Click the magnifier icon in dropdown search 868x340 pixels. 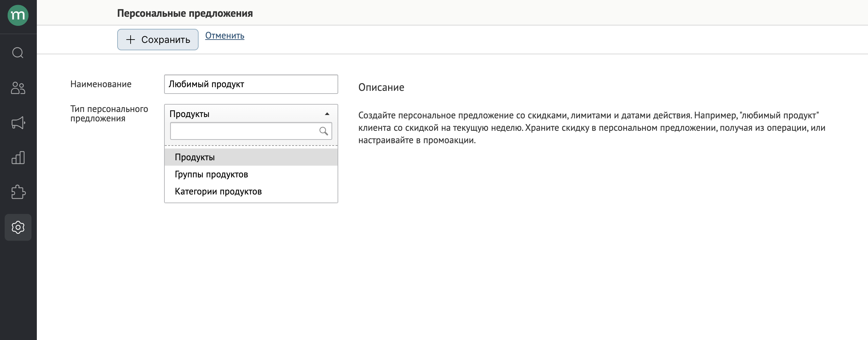[323, 131]
